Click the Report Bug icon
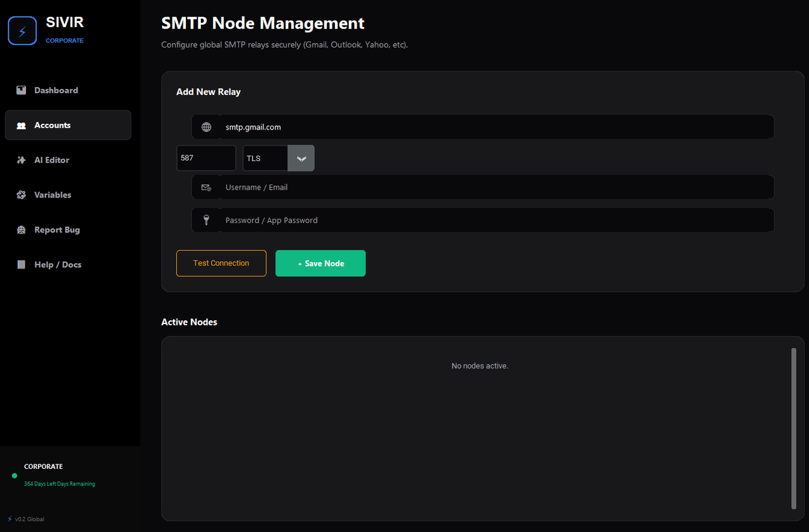This screenshot has height=532, width=809. (21, 230)
